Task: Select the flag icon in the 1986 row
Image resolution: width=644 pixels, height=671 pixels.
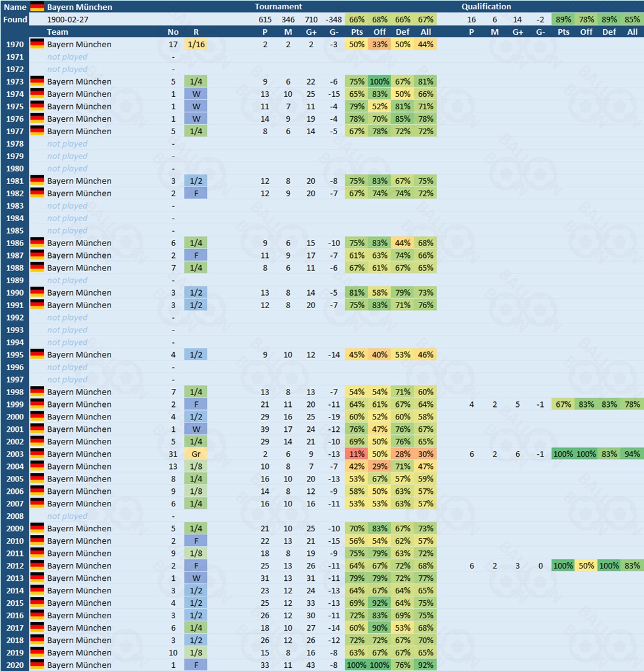Action: tap(37, 243)
